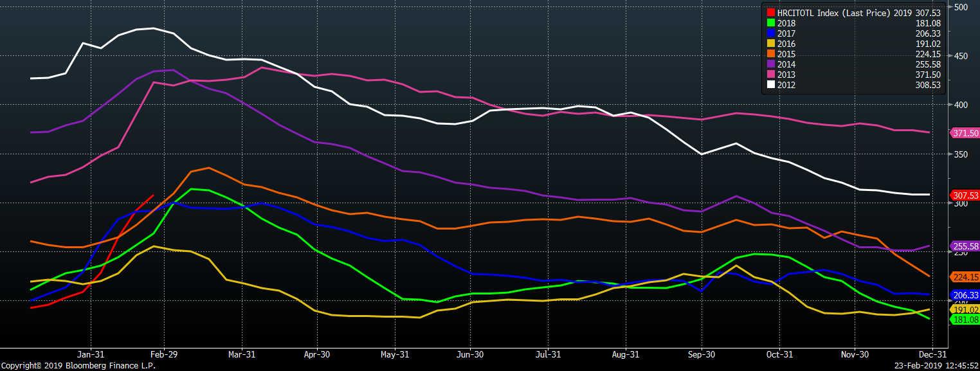The height and width of the screenshot is (371, 980).
Task: Select the red 307.53 axis price tag
Action: pos(965,195)
